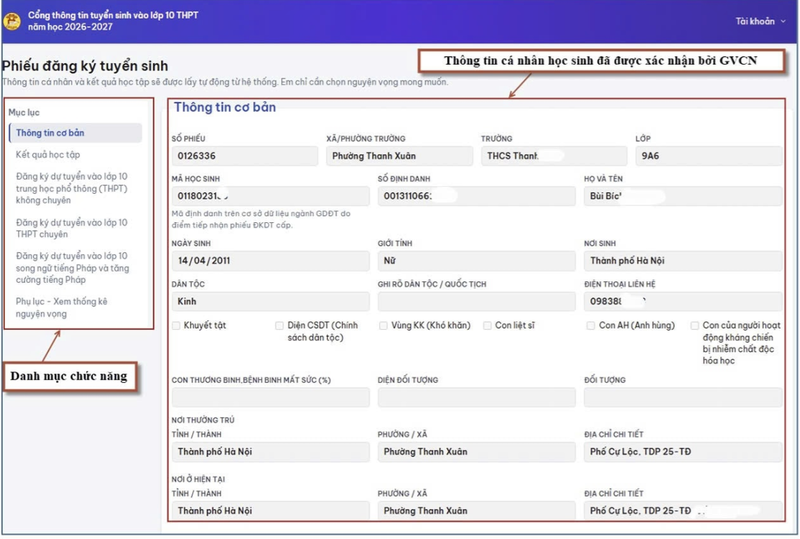Select Thông tin cơ bản menu item
800x539 pixels.
[76, 133]
